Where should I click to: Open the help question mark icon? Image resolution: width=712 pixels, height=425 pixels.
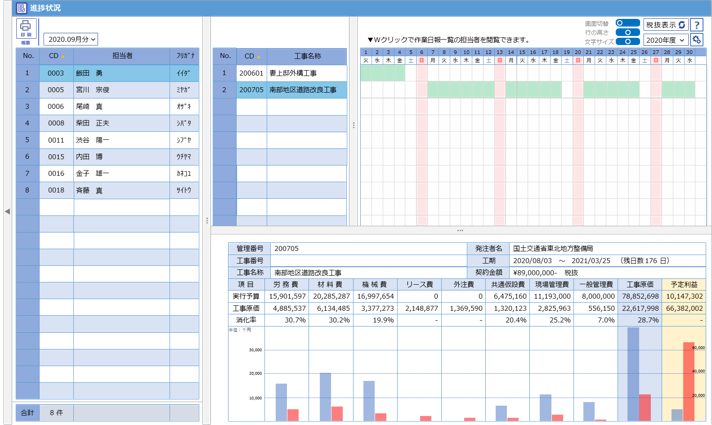click(x=697, y=25)
